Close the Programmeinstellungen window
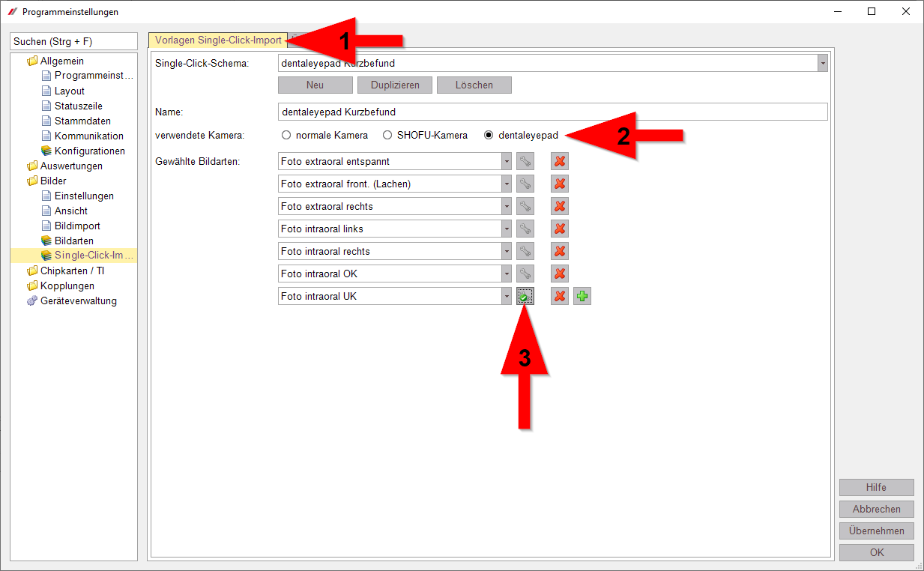Viewport: 924px width, 571px height. coord(906,11)
